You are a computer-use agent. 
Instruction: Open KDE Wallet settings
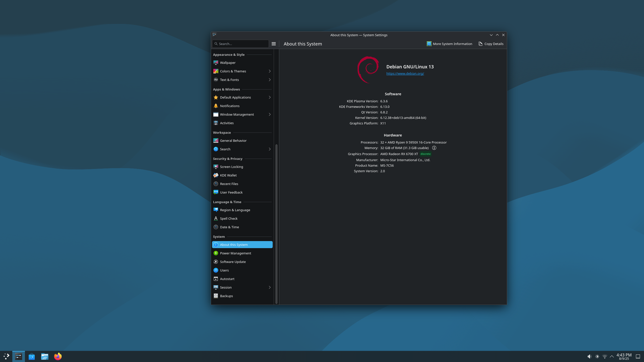242,175
